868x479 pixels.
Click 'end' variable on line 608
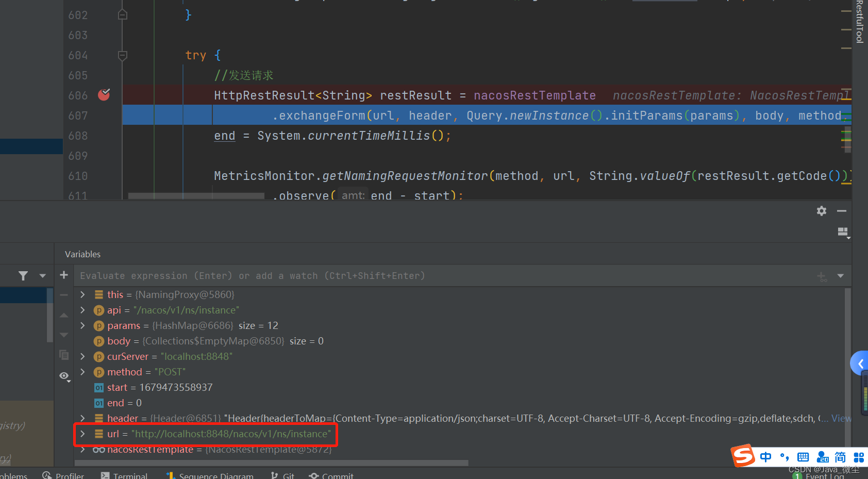225,136
